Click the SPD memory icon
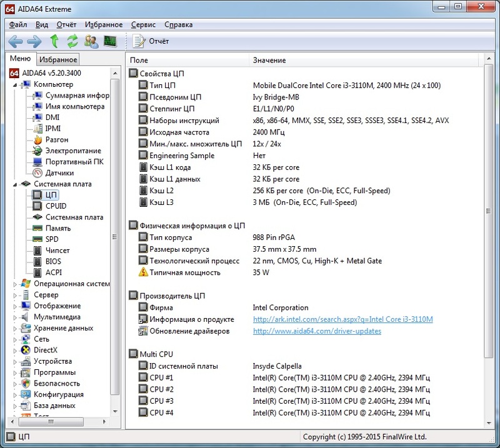Image resolution: width=500 pixels, height=448 pixels. pos(37,239)
